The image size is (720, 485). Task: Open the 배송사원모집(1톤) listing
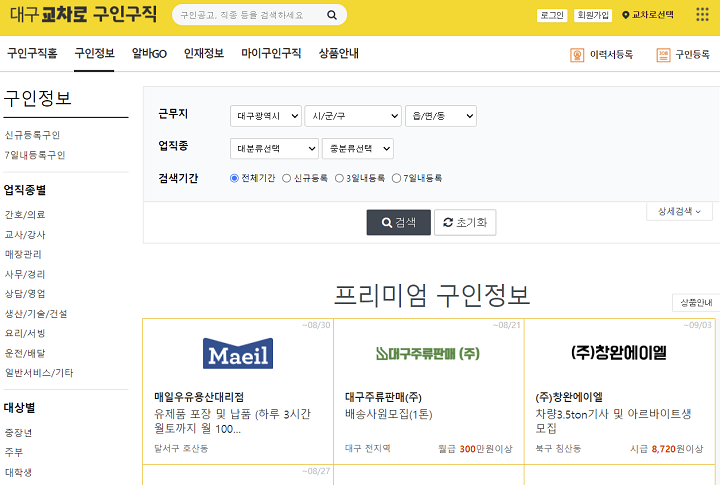[388, 414]
